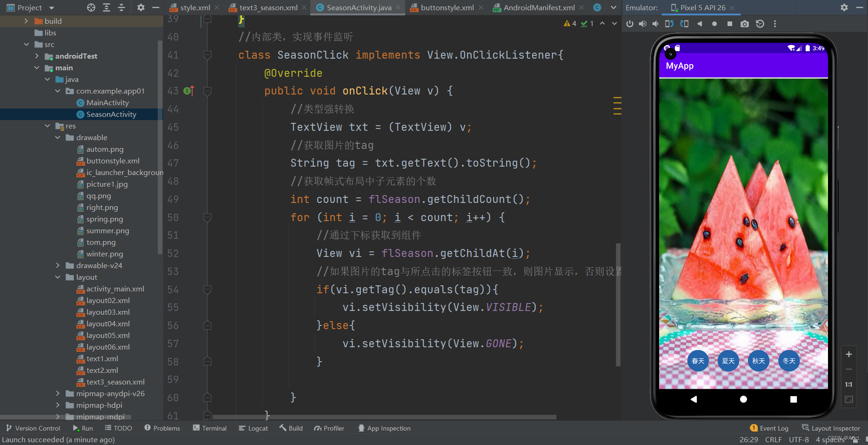Zoom in the emulator view
868x445 pixels.
tap(849, 354)
